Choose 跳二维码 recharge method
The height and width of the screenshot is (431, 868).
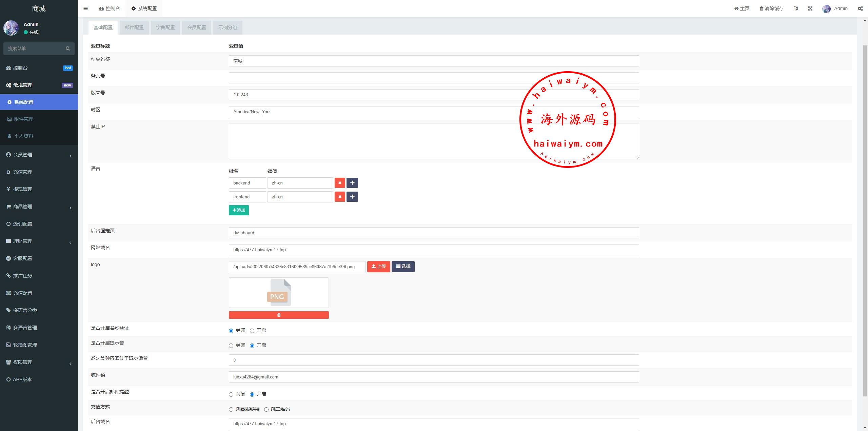[x=266, y=409]
